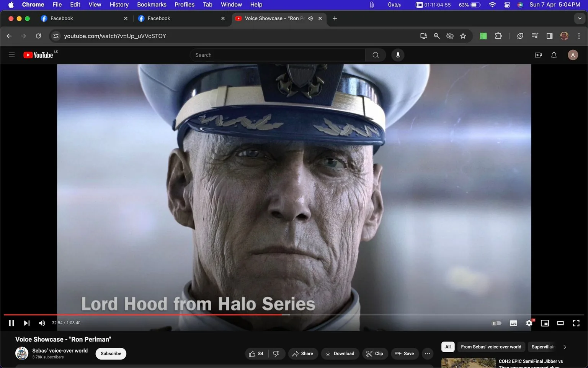Open voice search with the microphone icon
The image size is (588, 368).
tap(398, 55)
